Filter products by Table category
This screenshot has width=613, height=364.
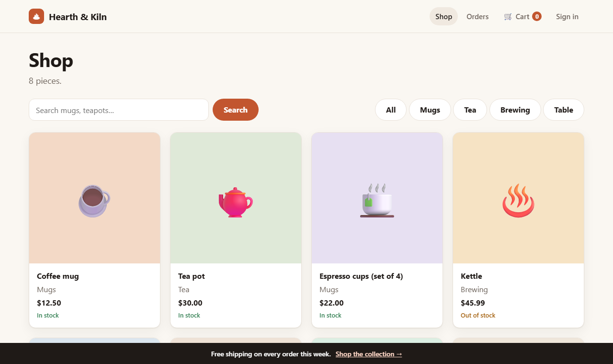(564, 110)
